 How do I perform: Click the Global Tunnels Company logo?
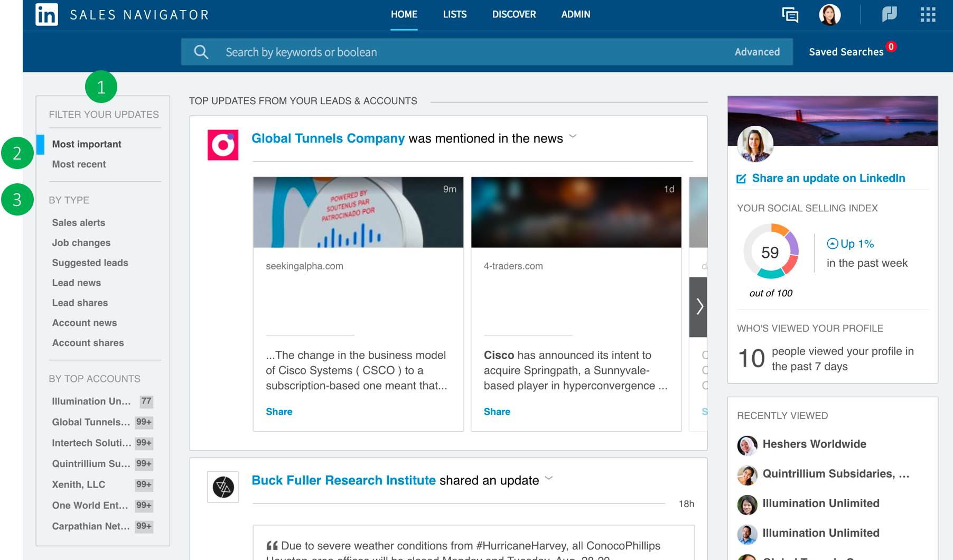[x=223, y=145]
